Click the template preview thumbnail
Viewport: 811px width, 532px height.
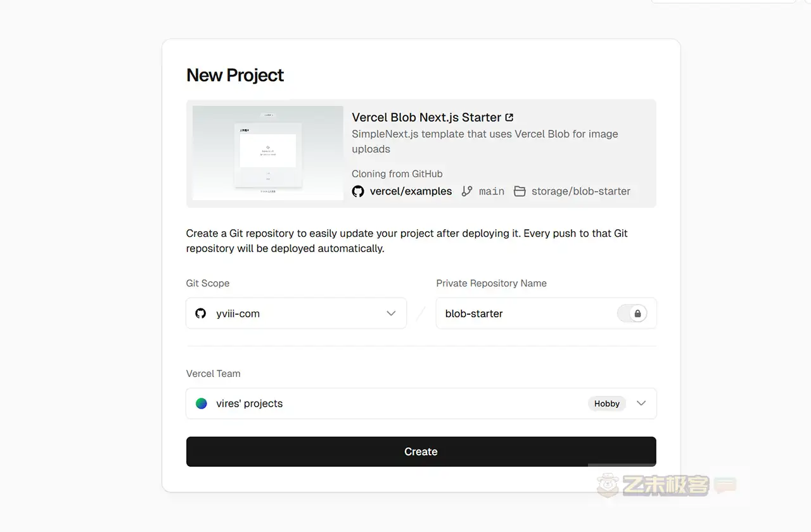pyautogui.click(x=268, y=153)
